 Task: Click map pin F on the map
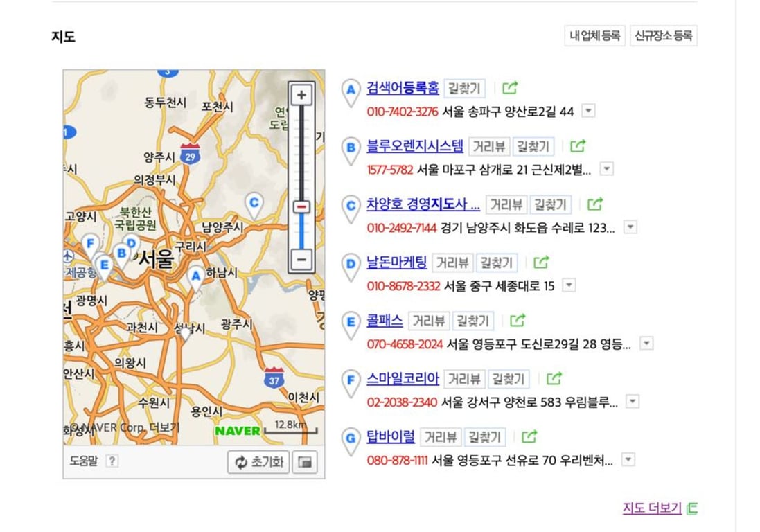[90, 246]
